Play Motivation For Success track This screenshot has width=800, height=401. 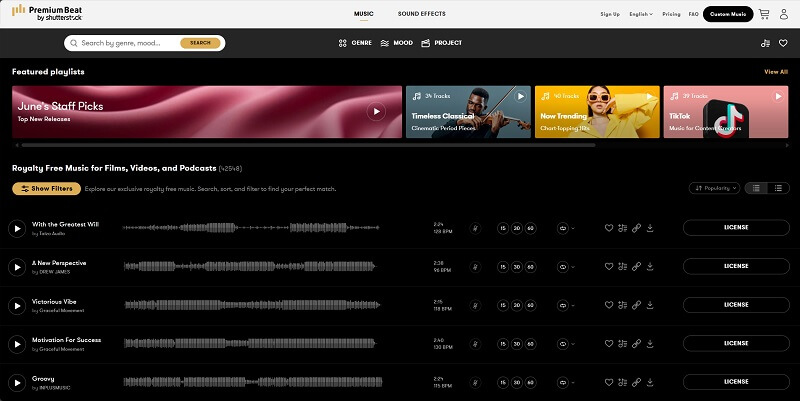[x=17, y=344]
